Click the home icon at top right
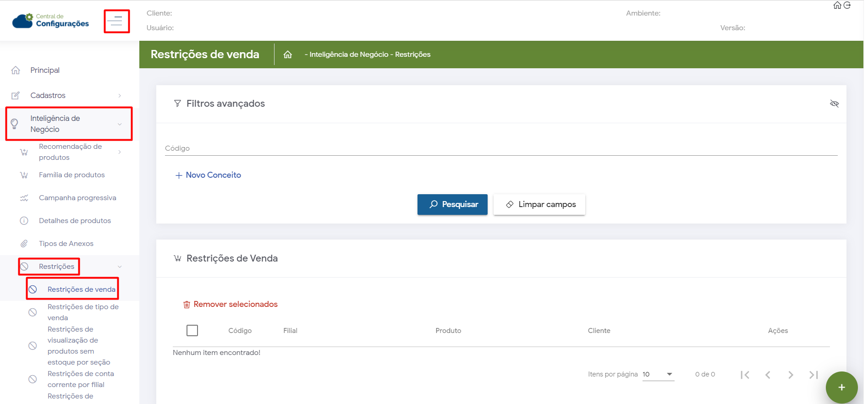The height and width of the screenshot is (404, 868). 837,5
